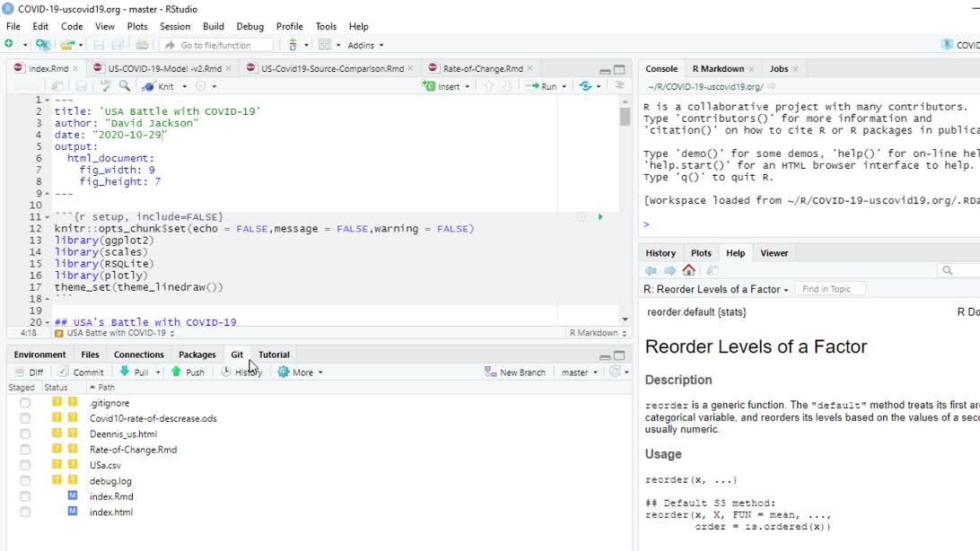
Task: Click the Help pane forward arrow
Action: pos(670,270)
